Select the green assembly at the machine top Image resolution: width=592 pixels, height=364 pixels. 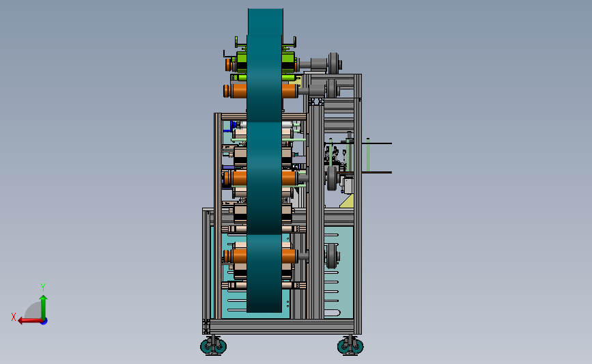[x=264, y=60]
